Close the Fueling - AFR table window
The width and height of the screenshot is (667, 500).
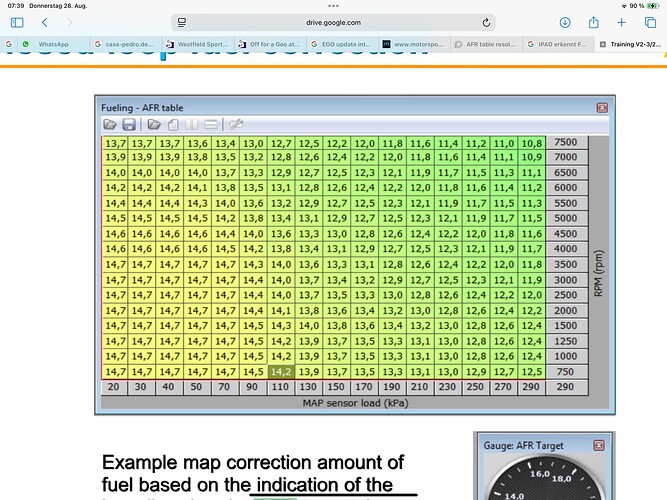pyautogui.click(x=602, y=108)
